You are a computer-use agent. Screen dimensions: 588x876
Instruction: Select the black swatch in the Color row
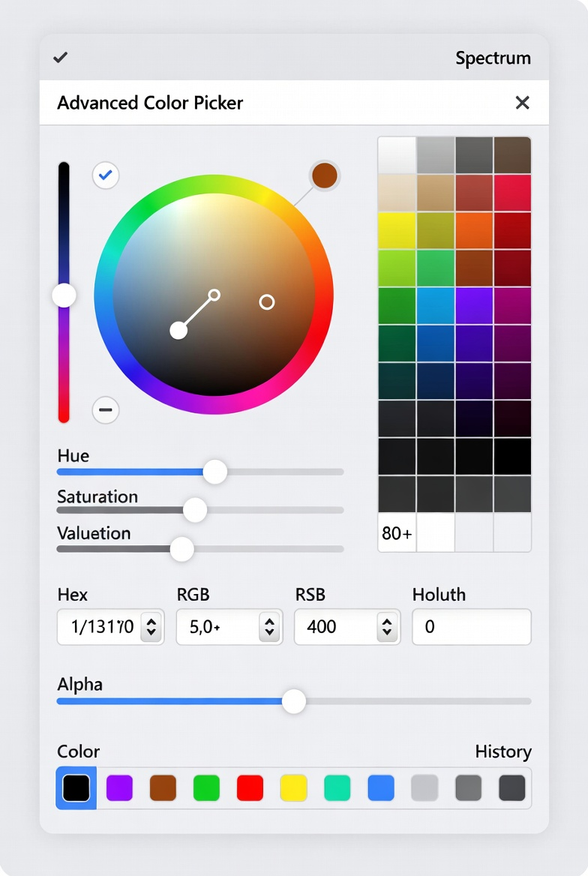(76, 788)
